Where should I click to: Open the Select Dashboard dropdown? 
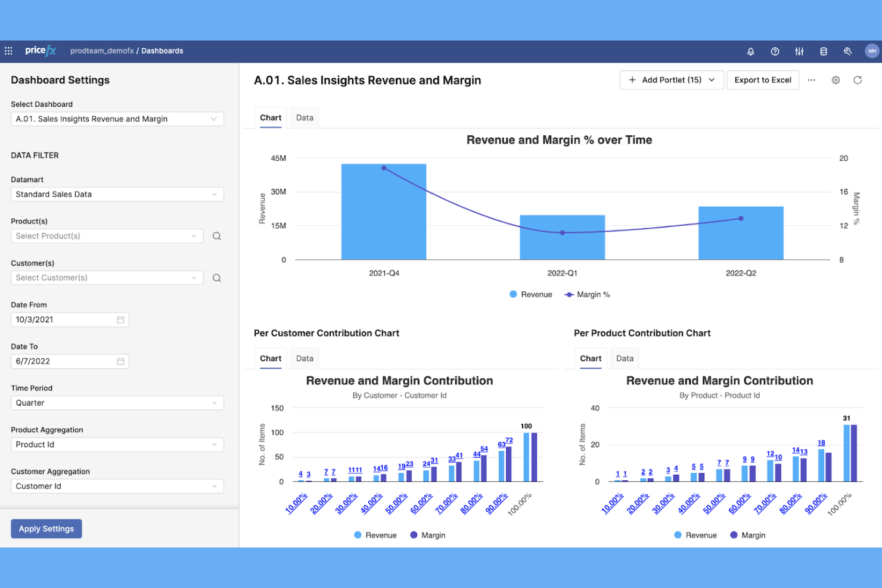point(117,119)
